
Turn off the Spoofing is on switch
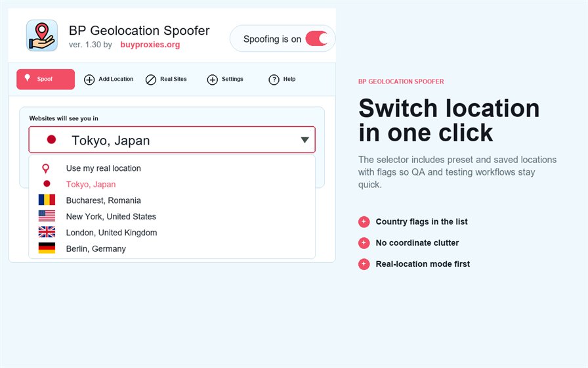click(317, 39)
